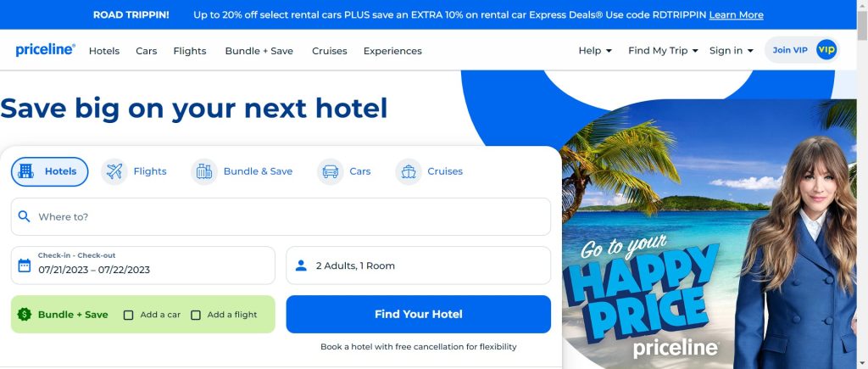Enable the Add a flight checkbox
The height and width of the screenshot is (369, 868).
tap(196, 315)
